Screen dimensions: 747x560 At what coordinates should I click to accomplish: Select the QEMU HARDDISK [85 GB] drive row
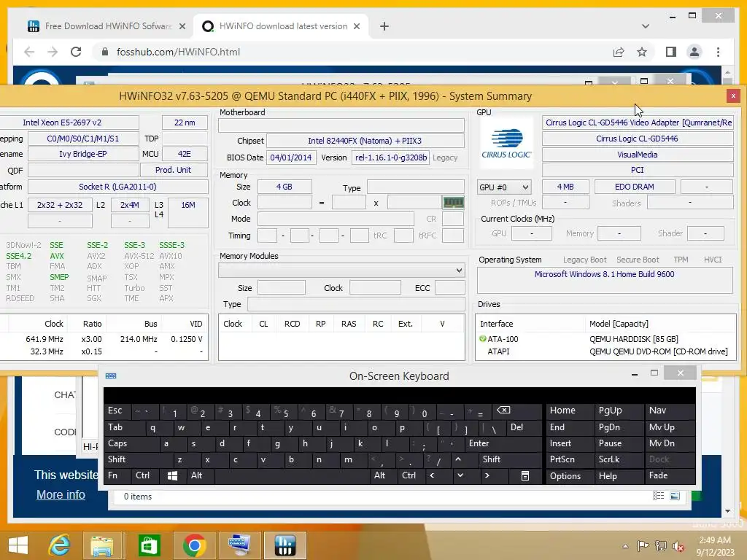point(605,339)
